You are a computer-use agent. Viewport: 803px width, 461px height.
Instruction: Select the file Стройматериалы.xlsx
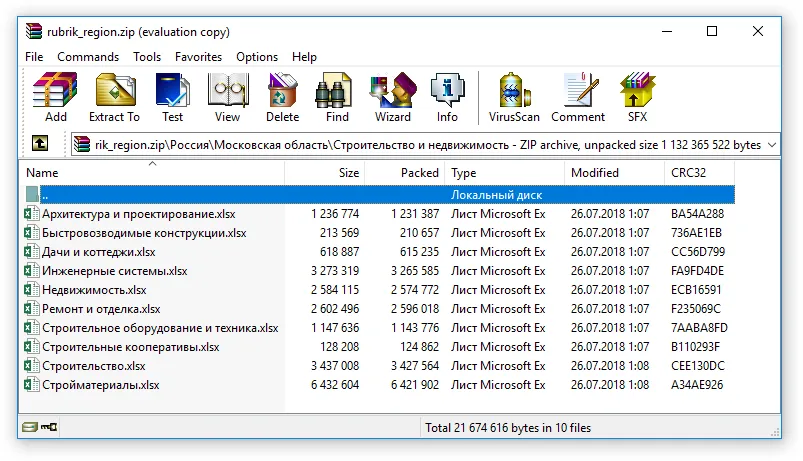click(100, 385)
